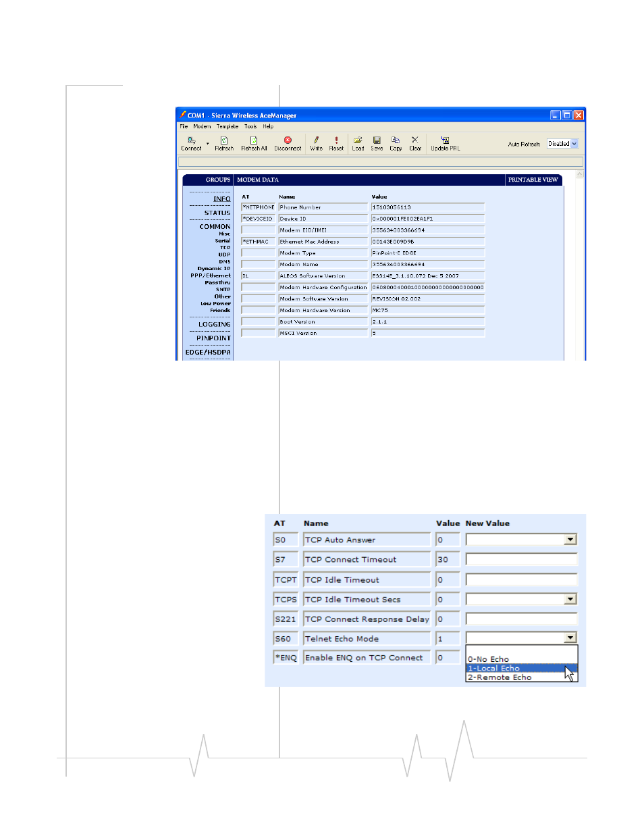Screen dimensions: 644x834
Task: Click the Enable ENQ on TCP Connect name
Action: click(367, 658)
